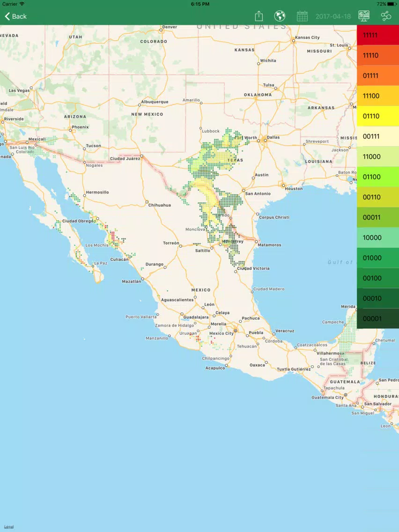Screen dimensions: 399x532
Task: Tap the Corpus Christi city label
Action: 274,217
